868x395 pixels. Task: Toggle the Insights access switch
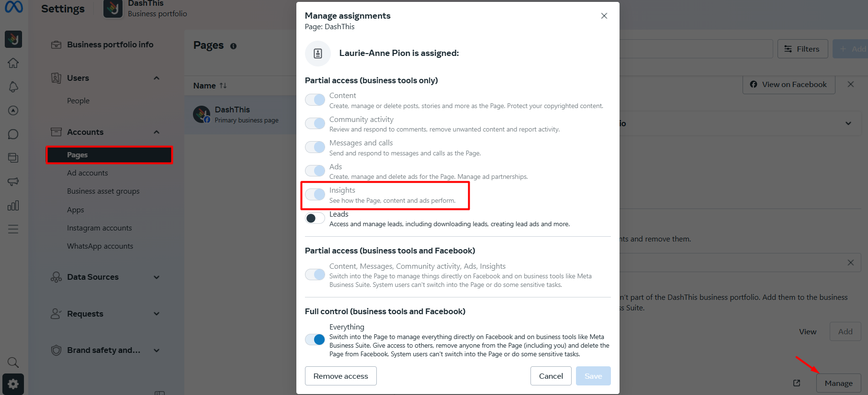point(315,195)
